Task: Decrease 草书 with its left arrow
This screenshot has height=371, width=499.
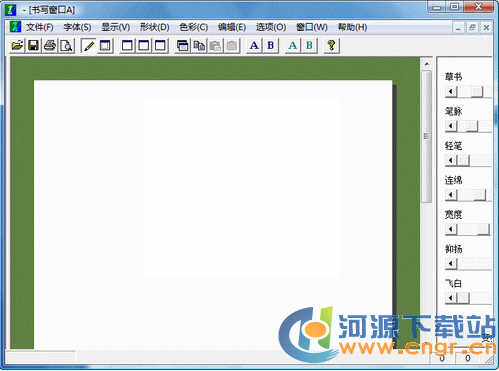Action: click(451, 91)
